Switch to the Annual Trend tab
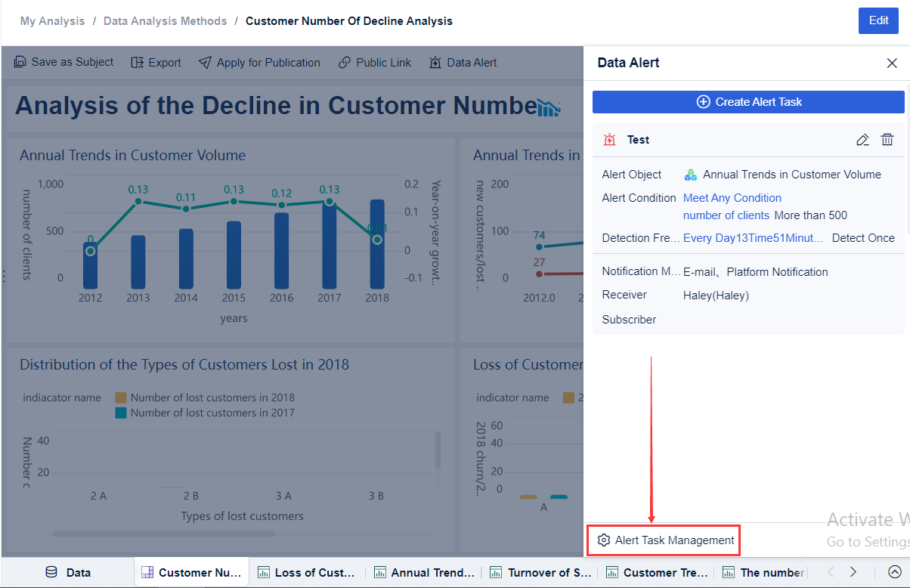This screenshot has width=910, height=588. [424, 572]
